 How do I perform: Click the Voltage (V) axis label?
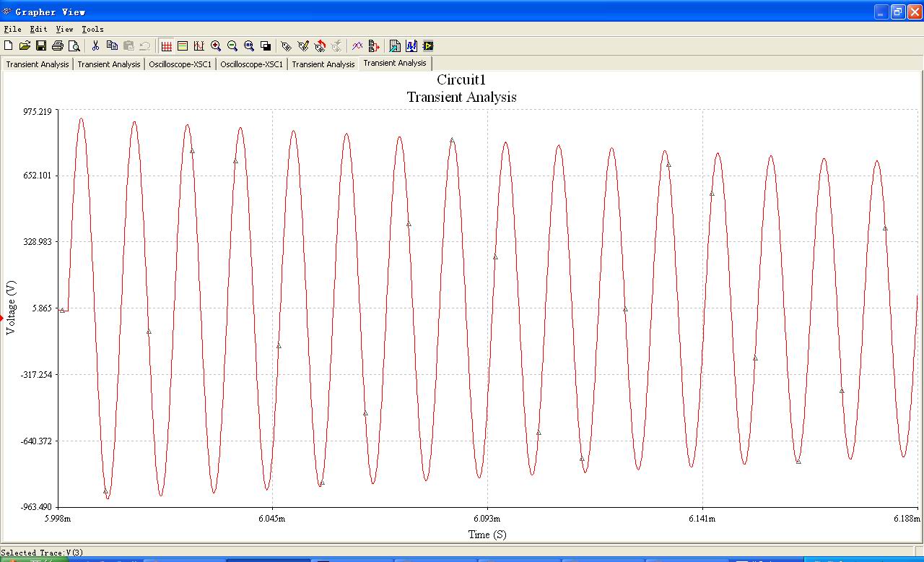point(10,308)
